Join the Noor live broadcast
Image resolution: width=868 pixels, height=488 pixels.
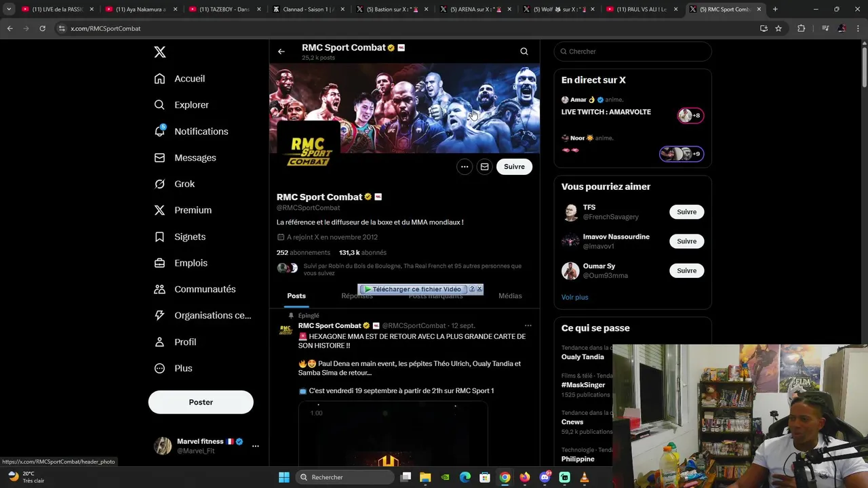click(x=633, y=145)
